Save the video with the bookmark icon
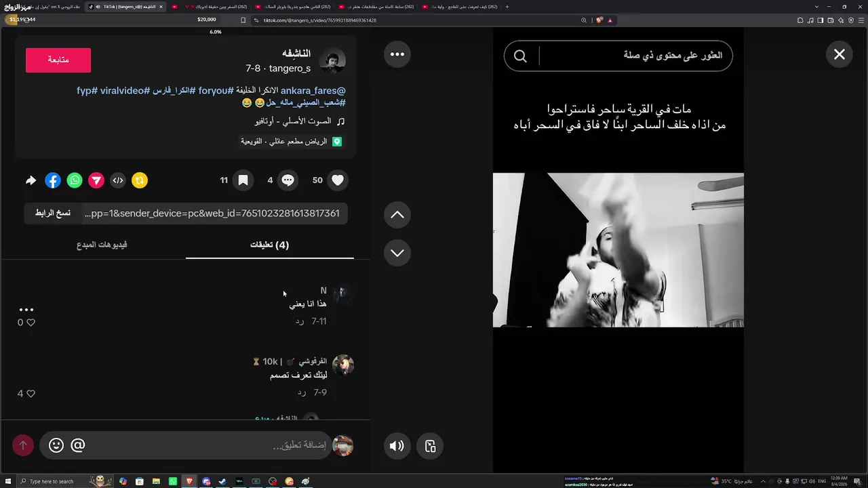The height and width of the screenshot is (488, 868). click(x=243, y=180)
